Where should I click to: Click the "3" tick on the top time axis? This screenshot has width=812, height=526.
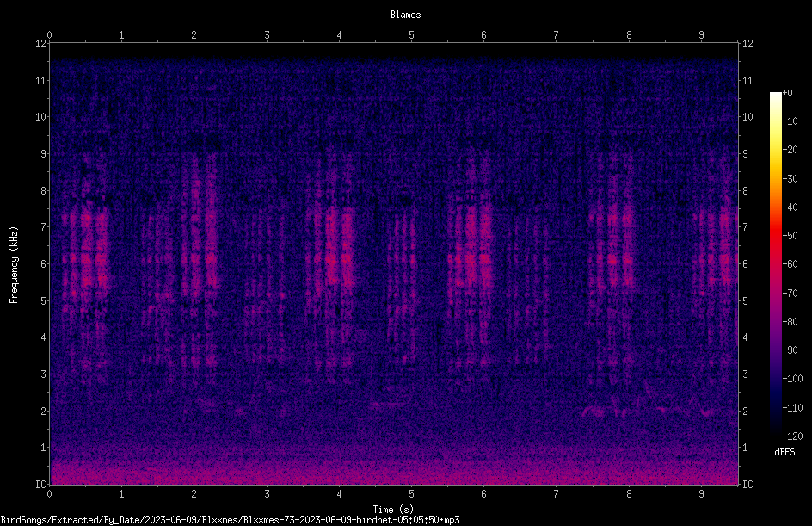pos(267,35)
